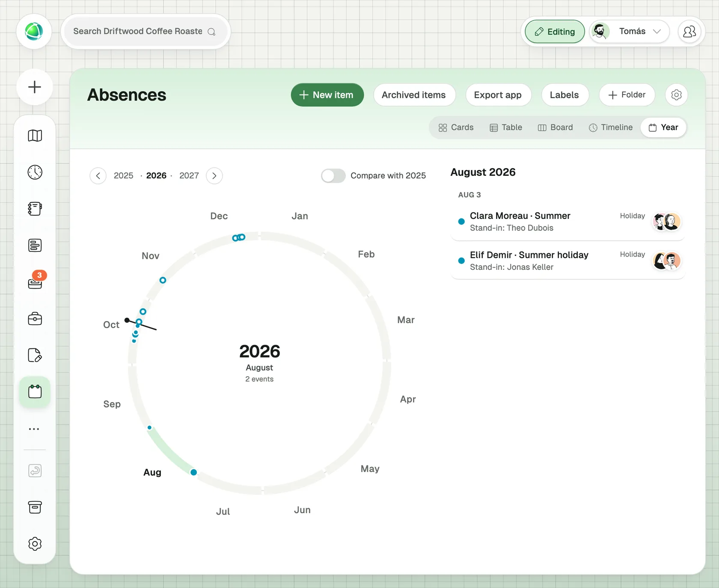Switch to Timeline view

tap(611, 127)
